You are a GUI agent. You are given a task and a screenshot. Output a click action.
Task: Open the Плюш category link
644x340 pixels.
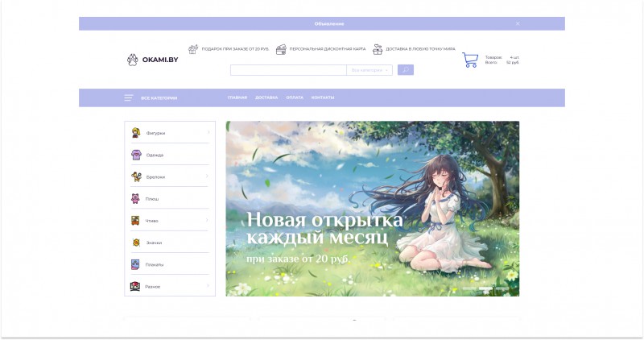pyautogui.click(x=152, y=199)
